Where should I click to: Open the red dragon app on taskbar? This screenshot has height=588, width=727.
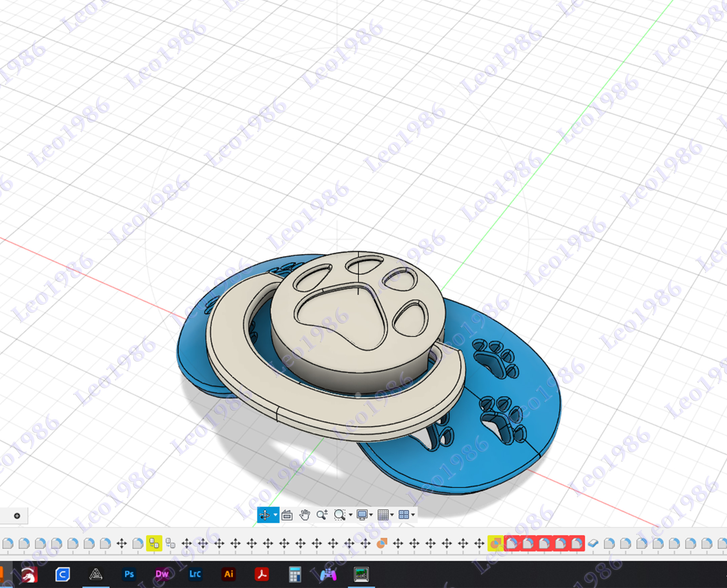[x=30, y=575]
